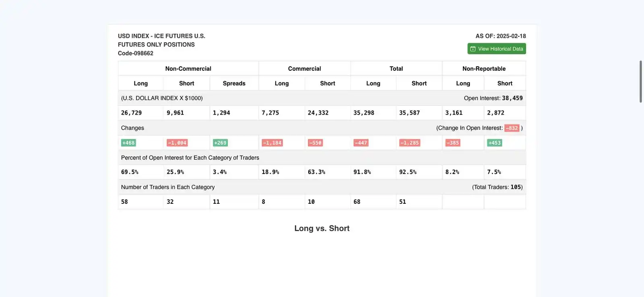Click Commercial Long value 7,275
This screenshot has width=644, height=297.
pos(270,113)
